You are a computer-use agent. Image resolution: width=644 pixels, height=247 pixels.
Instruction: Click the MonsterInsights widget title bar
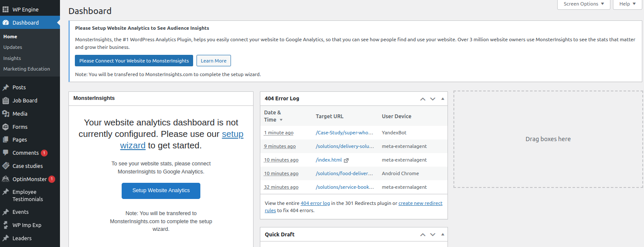point(161,98)
